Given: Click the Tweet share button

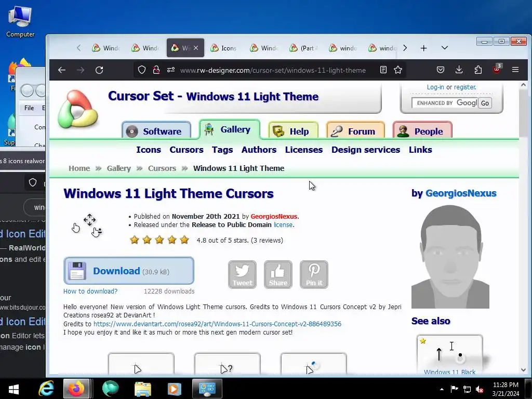Looking at the screenshot, I should tap(242, 274).
